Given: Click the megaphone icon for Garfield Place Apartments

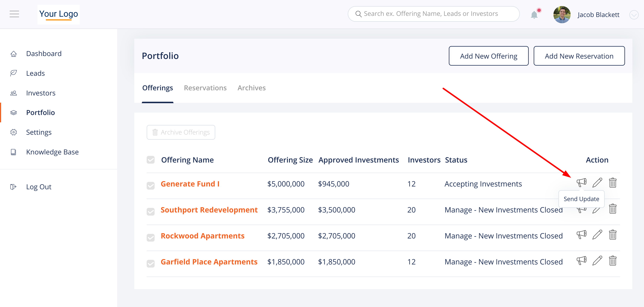Looking at the screenshot, I should click(581, 261).
